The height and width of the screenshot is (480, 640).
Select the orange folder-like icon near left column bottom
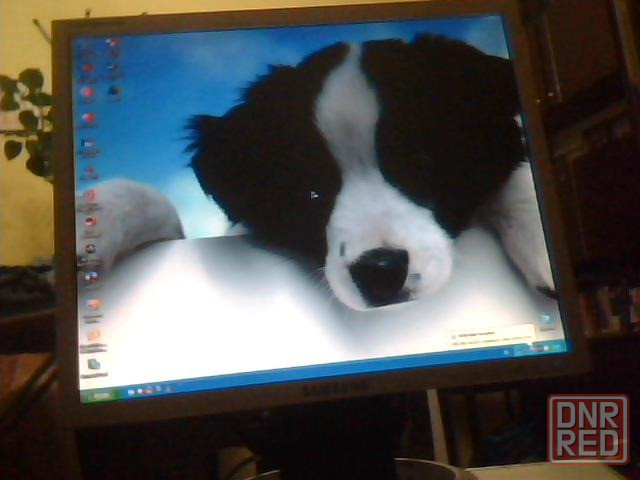93,335
